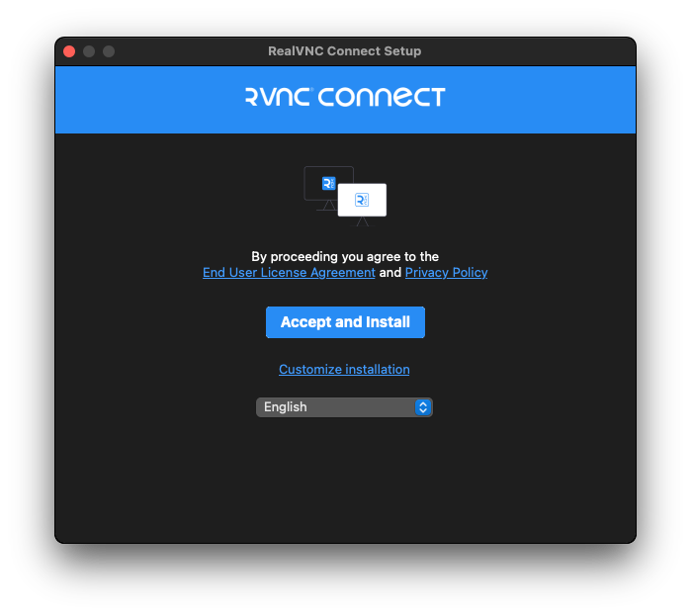Click the 'By proceeding you agree' text
691x616 pixels.
point(345,256)
